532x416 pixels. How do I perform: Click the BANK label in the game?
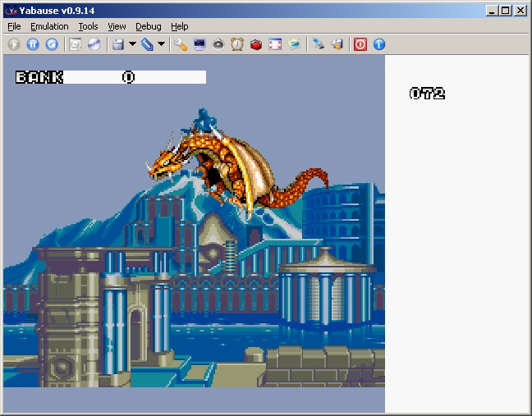[x=39, y=77]
